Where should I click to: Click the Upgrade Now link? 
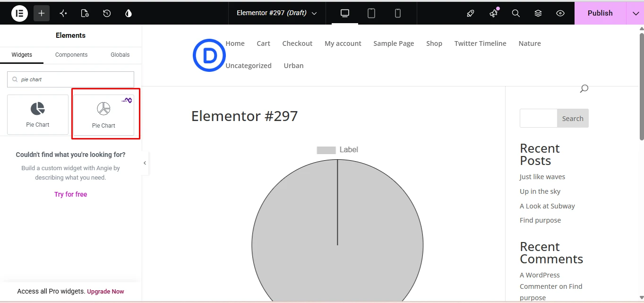click(x=105, y=292)
